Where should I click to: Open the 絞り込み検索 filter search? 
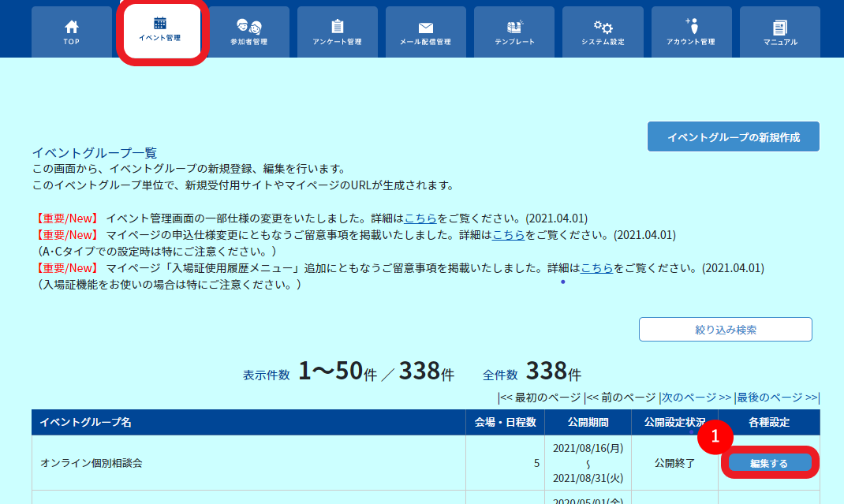tap(726, 330)
